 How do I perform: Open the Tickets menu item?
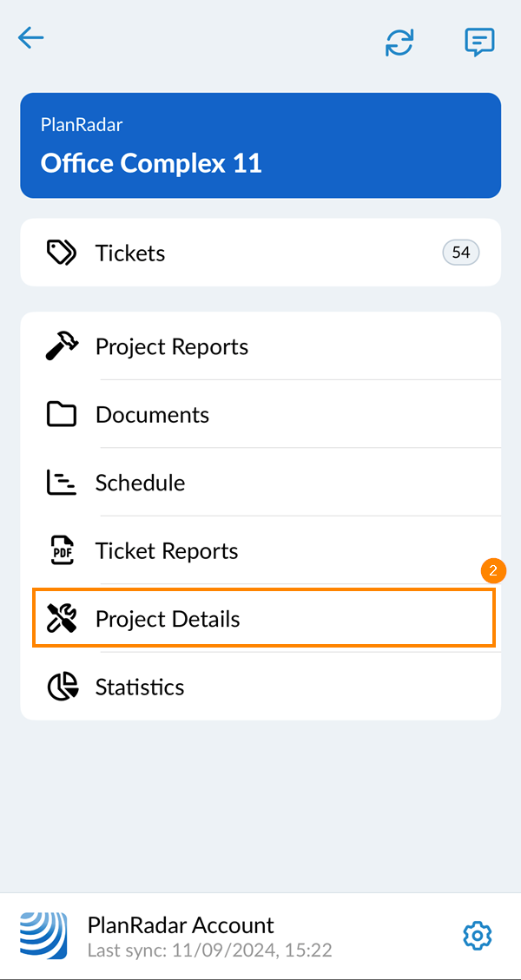tap(260, 253)
